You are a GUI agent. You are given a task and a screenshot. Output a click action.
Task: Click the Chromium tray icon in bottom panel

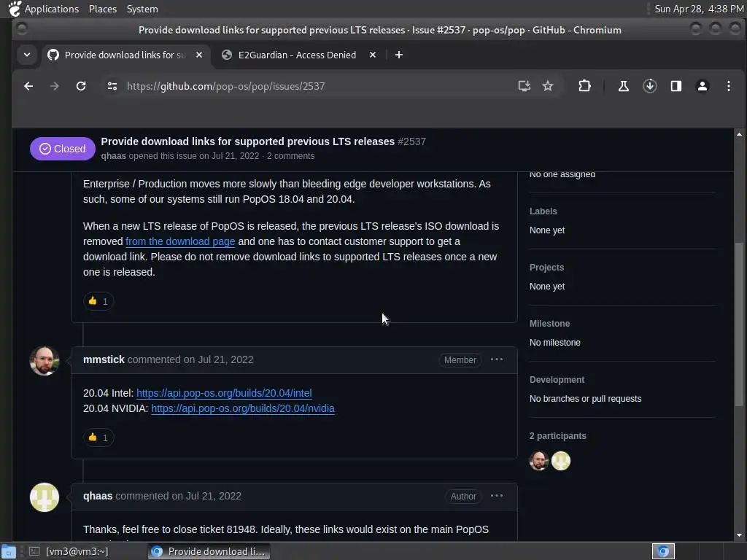tap(662, 551)
